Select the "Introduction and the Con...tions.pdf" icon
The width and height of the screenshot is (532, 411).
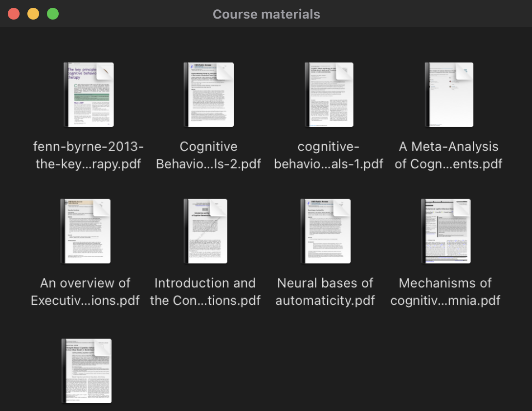(x=205, y=231)
